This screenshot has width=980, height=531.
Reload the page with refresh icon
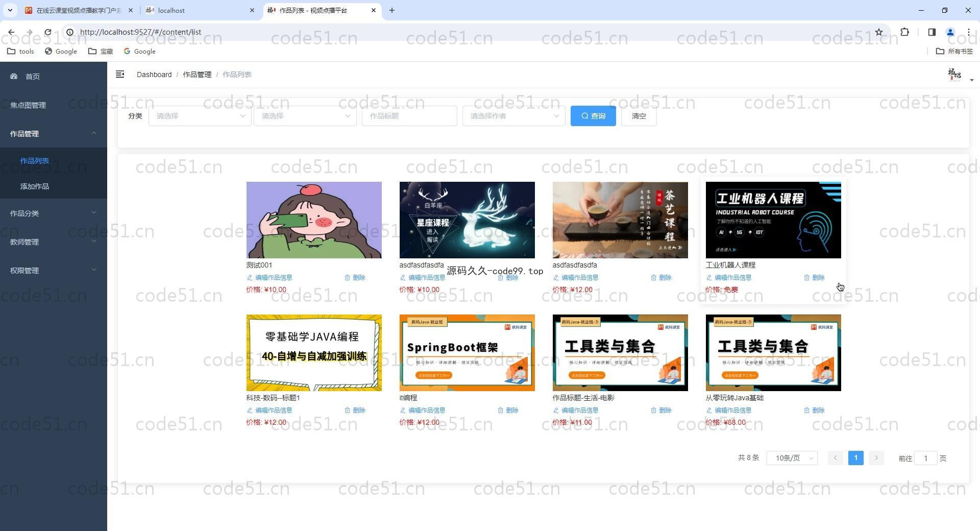click(x=47, y=32)
